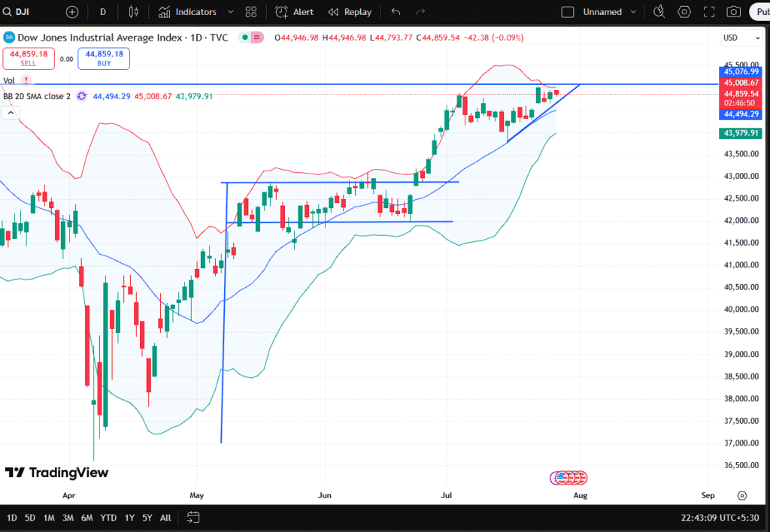Open chart settings hexagon icon
The width and height of the screenshot is (770, 532).
684,12
